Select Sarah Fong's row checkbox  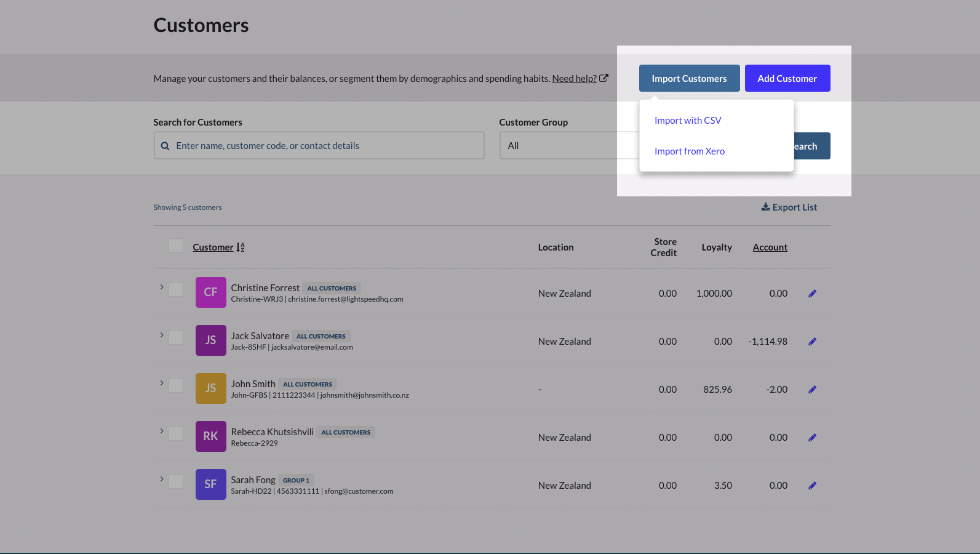click(x=176, y=481)
